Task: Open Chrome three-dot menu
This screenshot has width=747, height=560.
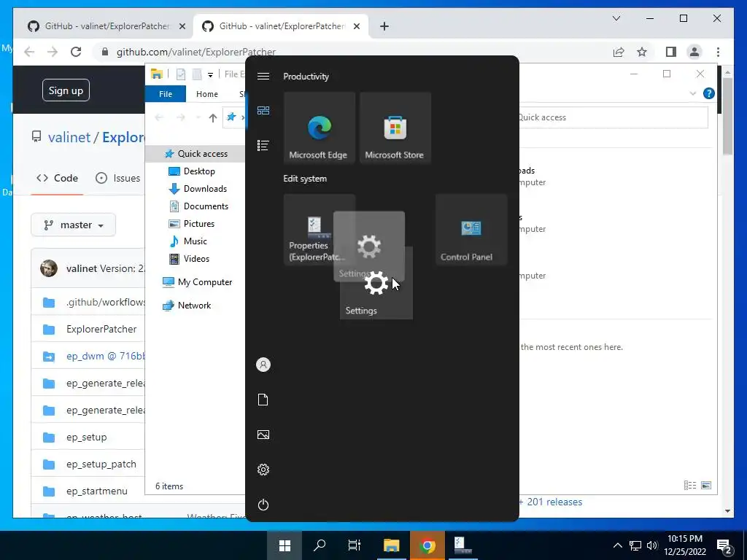Action: (718, 52)
